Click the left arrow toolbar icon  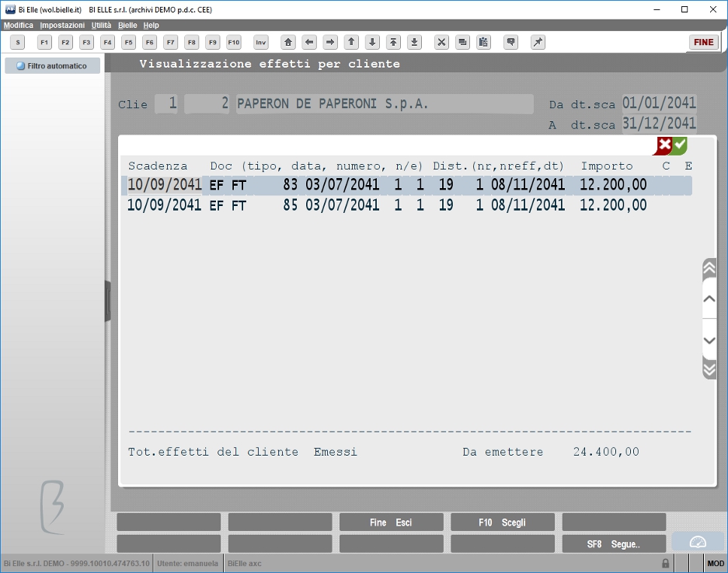[308, 42]
